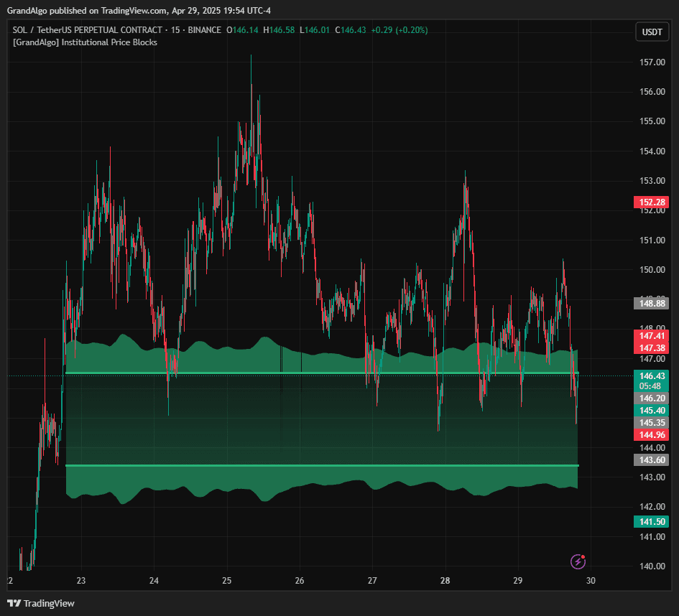This screenshot has width=679, height=616.
Task: Click the 157.00 price scale label
Action: [x=652, y=62]
